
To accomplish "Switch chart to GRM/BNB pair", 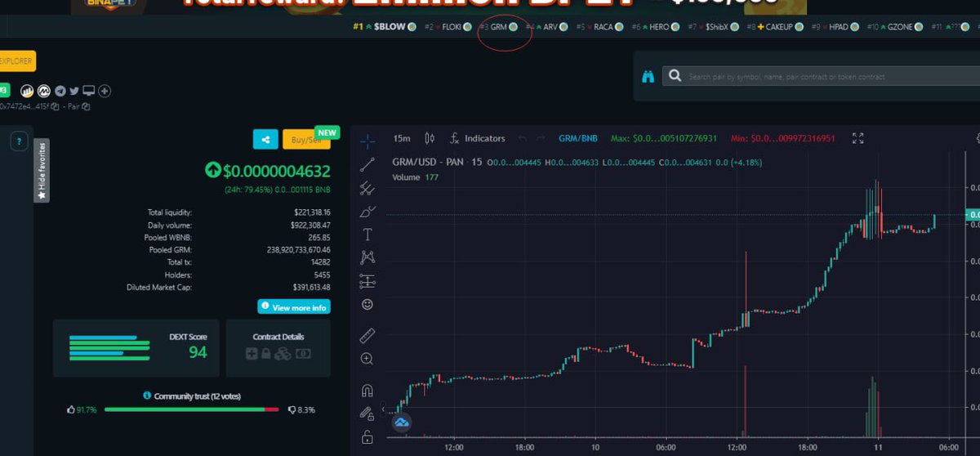I will point(578,138).
